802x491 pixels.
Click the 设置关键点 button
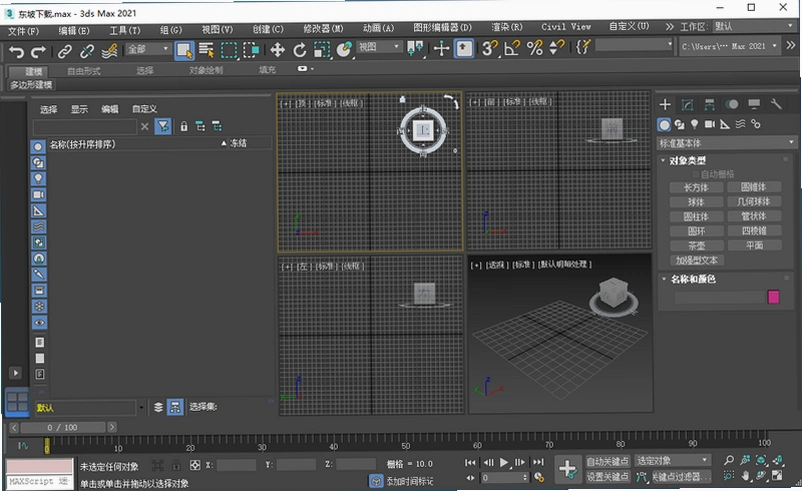click(x=608, y=477)
